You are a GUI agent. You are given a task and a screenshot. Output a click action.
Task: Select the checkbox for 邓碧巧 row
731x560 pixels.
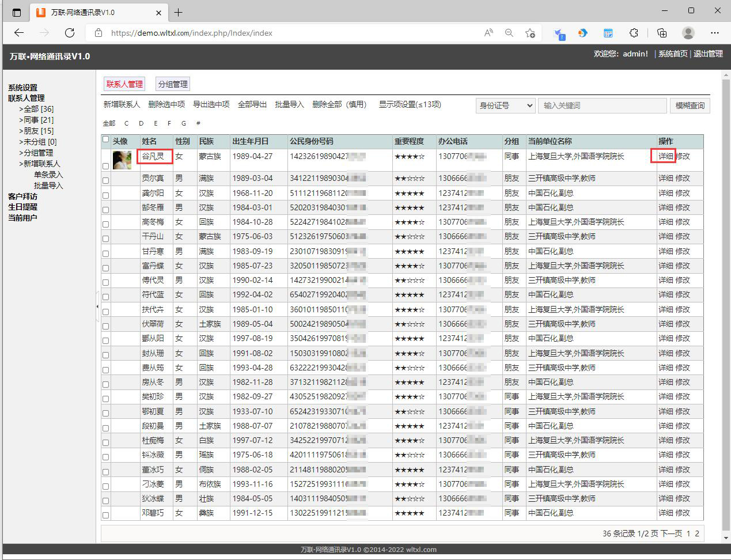pos(105,515)
